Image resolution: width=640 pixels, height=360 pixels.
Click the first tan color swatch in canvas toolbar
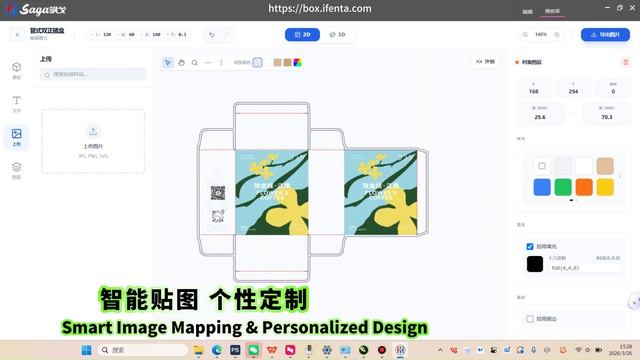[x=278, y=62]
